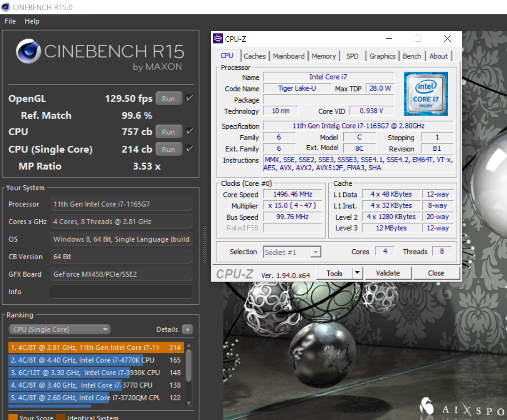Open the Tools dropdown arrow in CPU-Z
This screenshot has height=420, width=507.
(x=357, y=273)
